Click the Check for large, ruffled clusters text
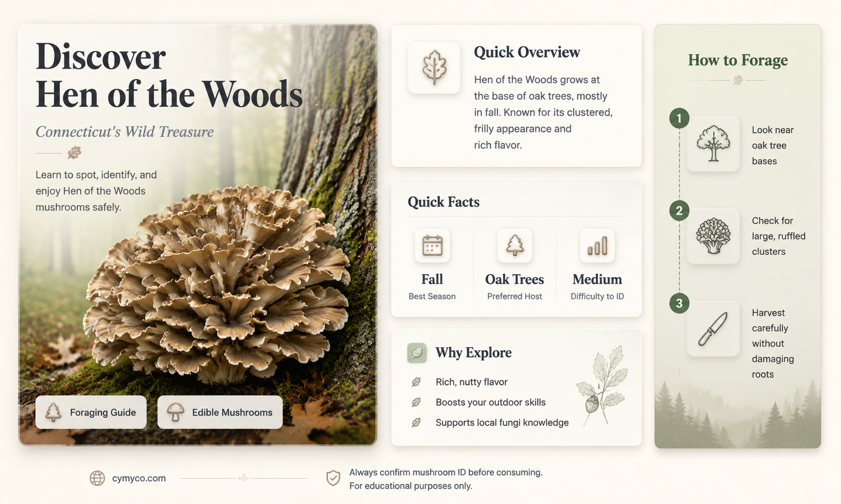The width and height of the screenshot is (841, 504). pyautogui.click(x=779, y=236)
